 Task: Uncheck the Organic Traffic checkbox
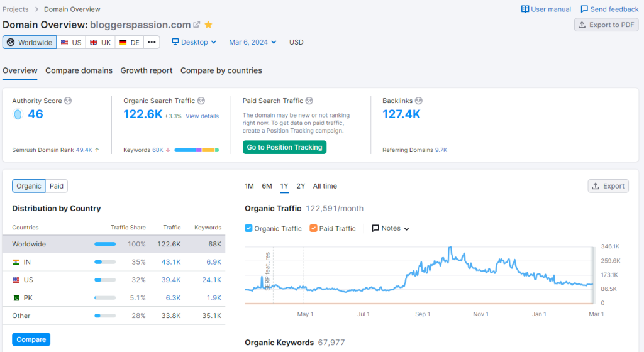(248, 228)
